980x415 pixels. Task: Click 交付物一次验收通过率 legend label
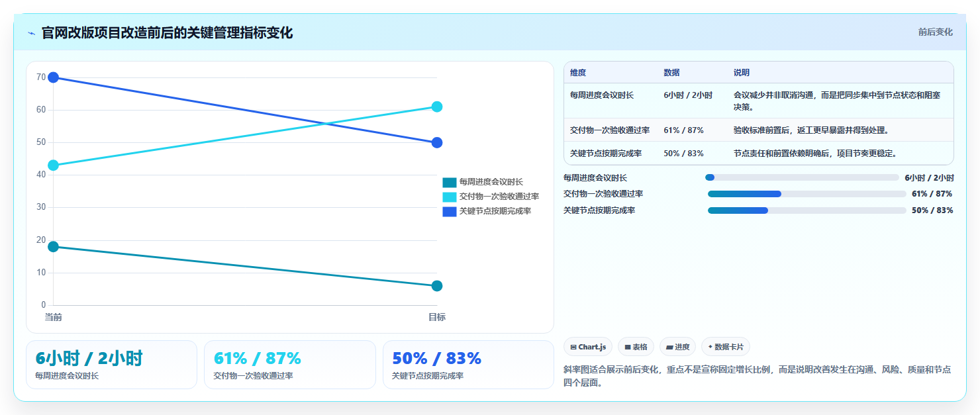pos(499,197)
